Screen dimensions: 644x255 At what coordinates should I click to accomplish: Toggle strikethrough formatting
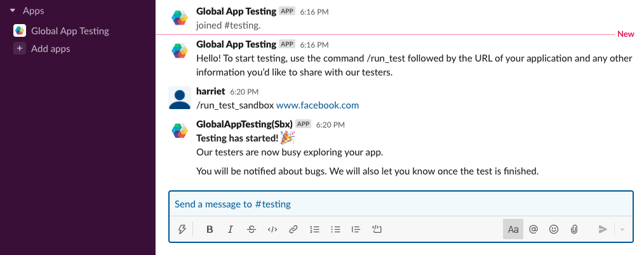point(252,230)
